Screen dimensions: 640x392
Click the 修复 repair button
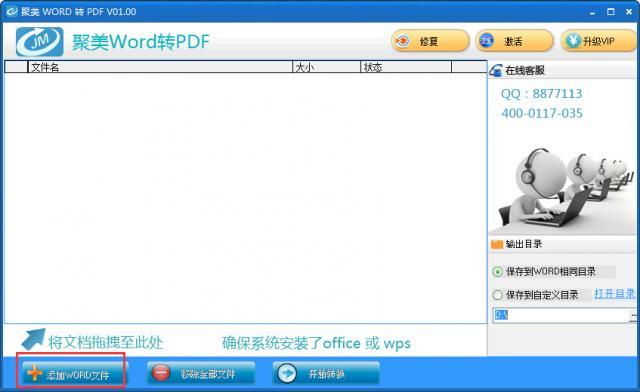[430, 41]
